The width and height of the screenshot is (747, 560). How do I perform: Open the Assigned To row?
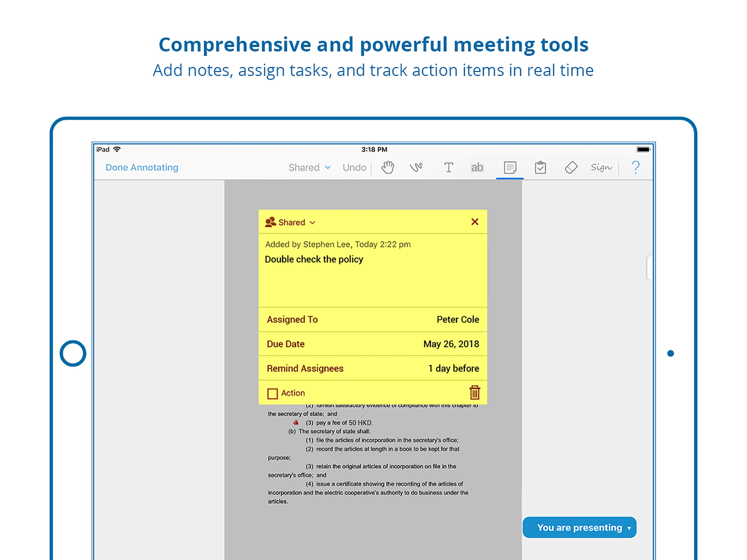[x=372, y=320]
